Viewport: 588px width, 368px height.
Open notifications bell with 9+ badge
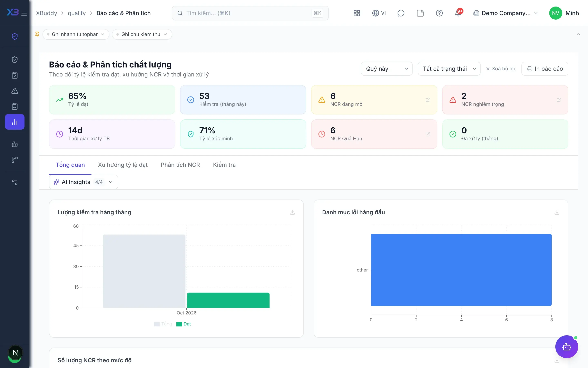pos(459,13)
